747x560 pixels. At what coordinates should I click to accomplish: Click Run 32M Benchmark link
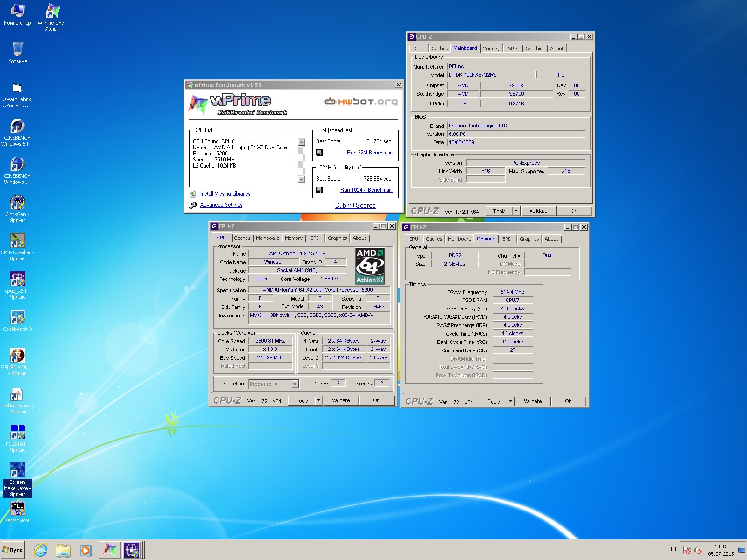click(370, 153)
